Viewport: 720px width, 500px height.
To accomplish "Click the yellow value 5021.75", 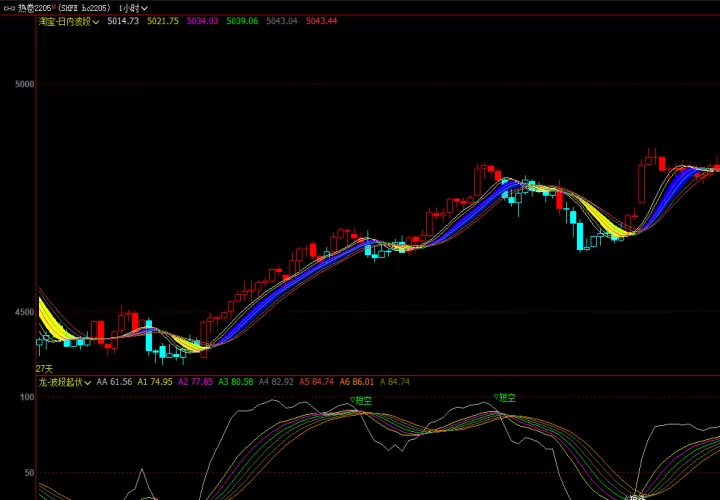I will 163,21.
